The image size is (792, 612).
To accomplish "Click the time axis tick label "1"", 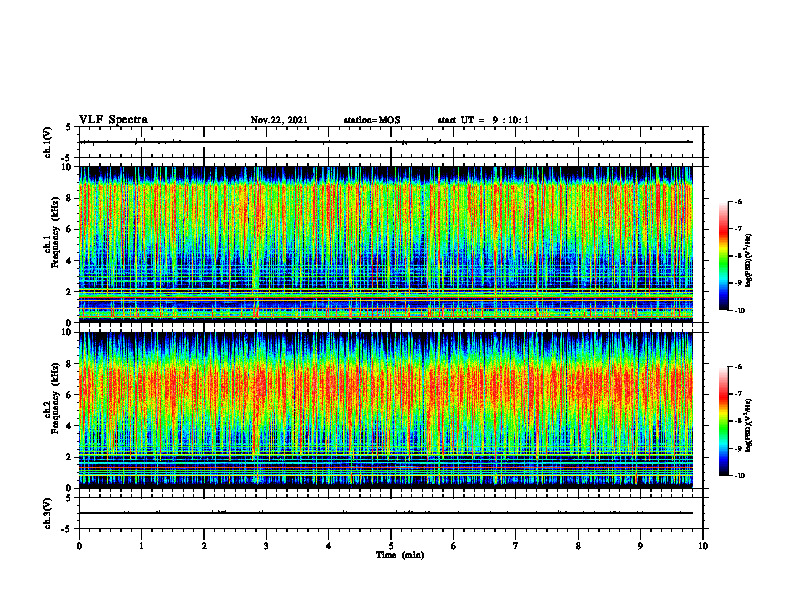I will 141,546.
